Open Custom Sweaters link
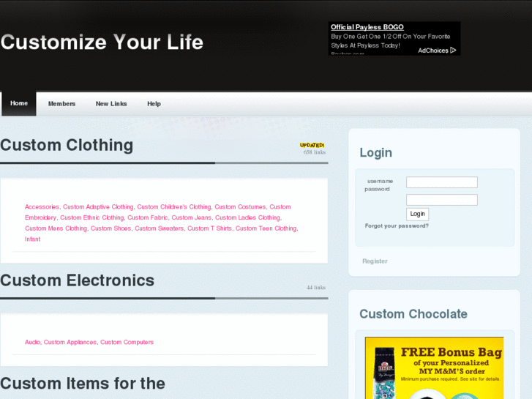 [x=159, y=228]
